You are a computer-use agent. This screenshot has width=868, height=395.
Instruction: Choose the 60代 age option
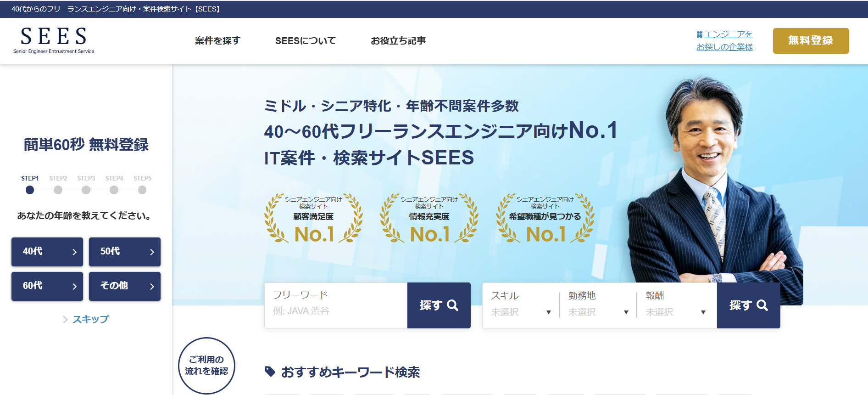(x=47, y=286)
